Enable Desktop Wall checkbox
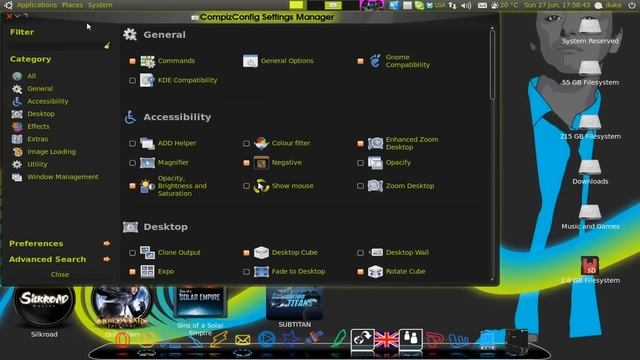 tap(360, 253)
